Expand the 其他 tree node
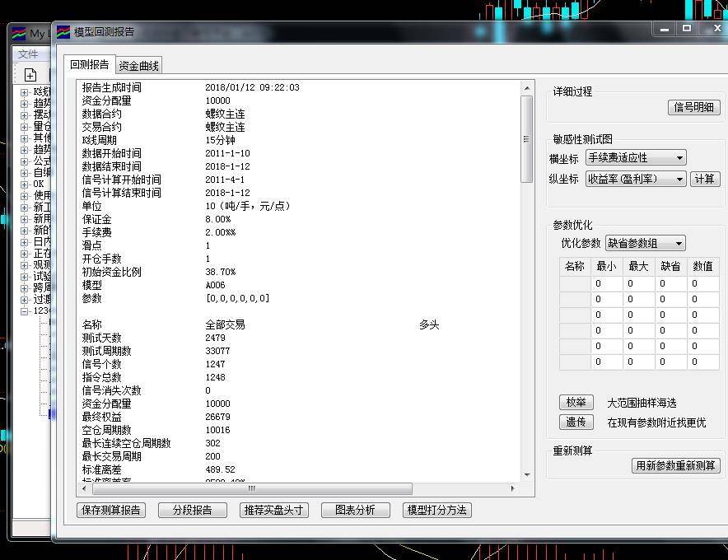Image resolution: width=728 pixels, height=560 pixels. 24,138
